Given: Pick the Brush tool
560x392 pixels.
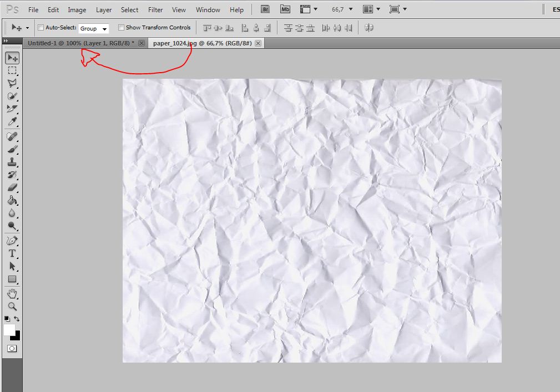Looking at the screenshot, I should pyautogui.click(x=13, y=150).
